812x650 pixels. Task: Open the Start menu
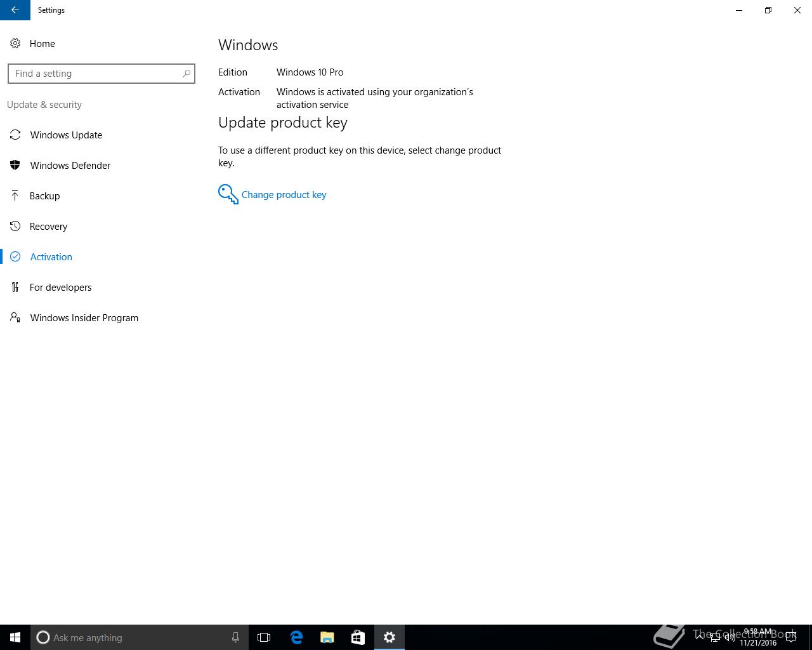[15, 637]
